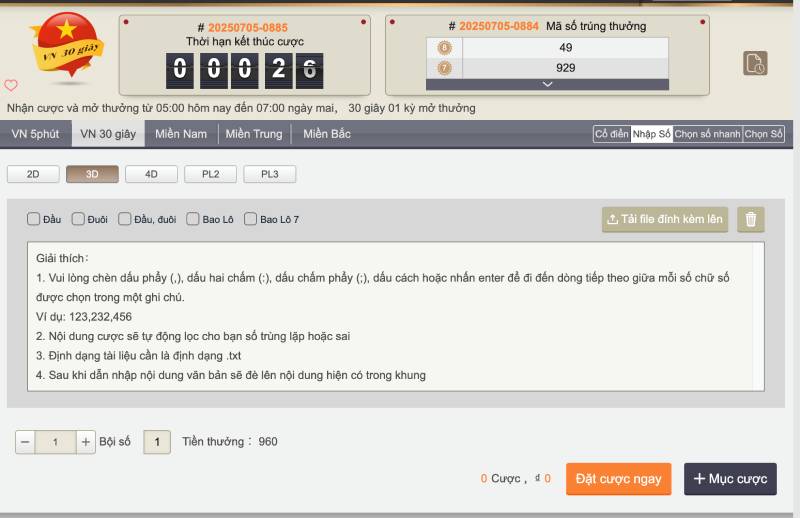
Task: Switch to the Miền Nam tab
Action: pyautogui.click(x=181, y=134)
